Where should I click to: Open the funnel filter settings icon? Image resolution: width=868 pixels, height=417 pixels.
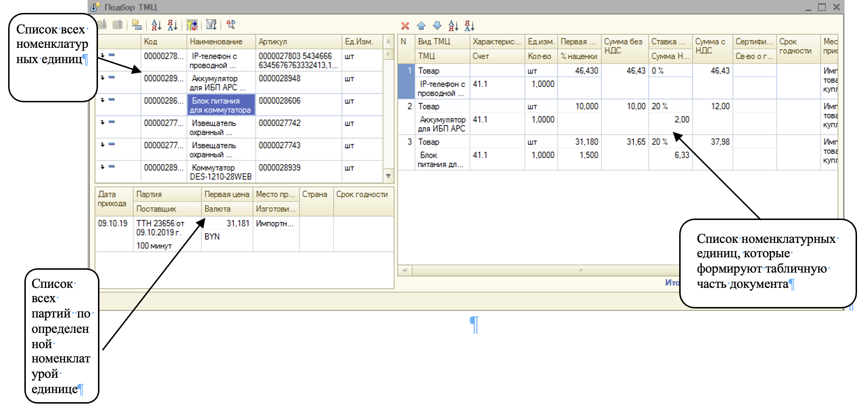(211, 25)
